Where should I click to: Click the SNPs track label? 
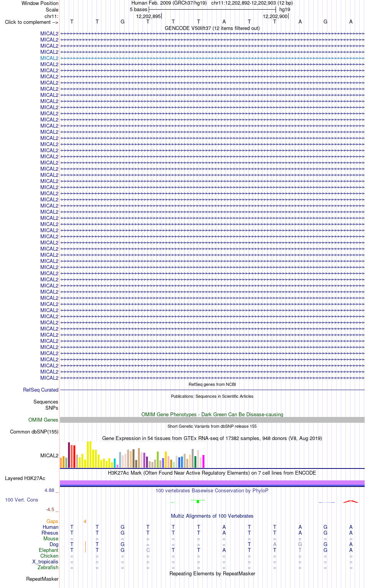click(52, 408)
